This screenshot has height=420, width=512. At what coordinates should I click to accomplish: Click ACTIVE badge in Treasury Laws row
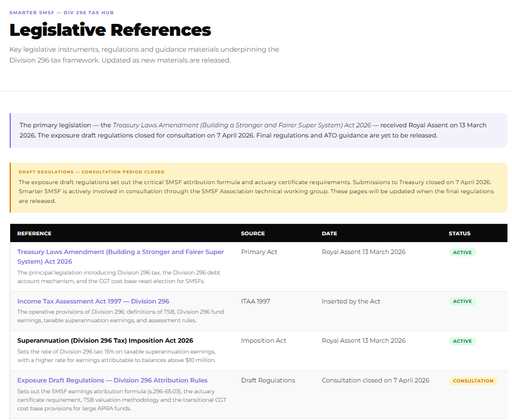[x=462, y=252]
